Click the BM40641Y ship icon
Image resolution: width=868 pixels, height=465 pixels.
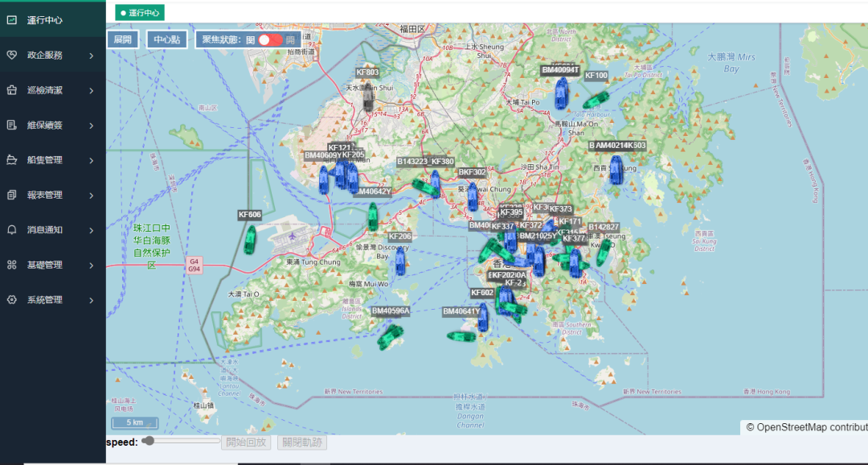(482, 318)
